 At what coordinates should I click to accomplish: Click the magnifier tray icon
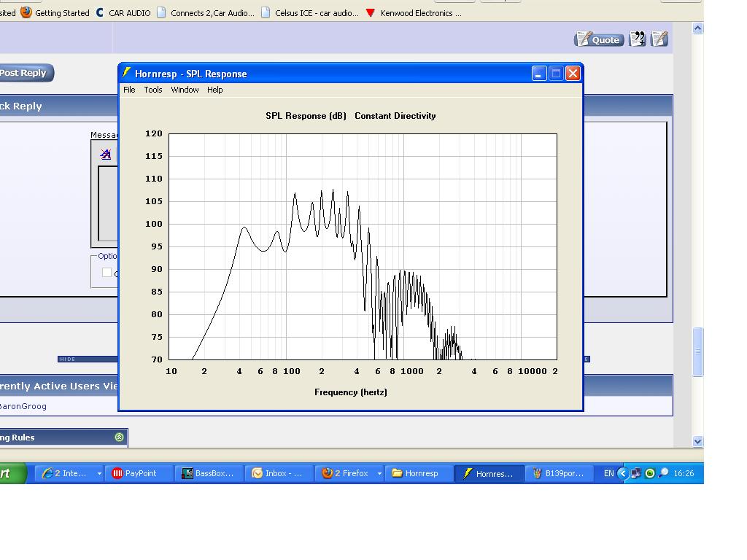663,472
